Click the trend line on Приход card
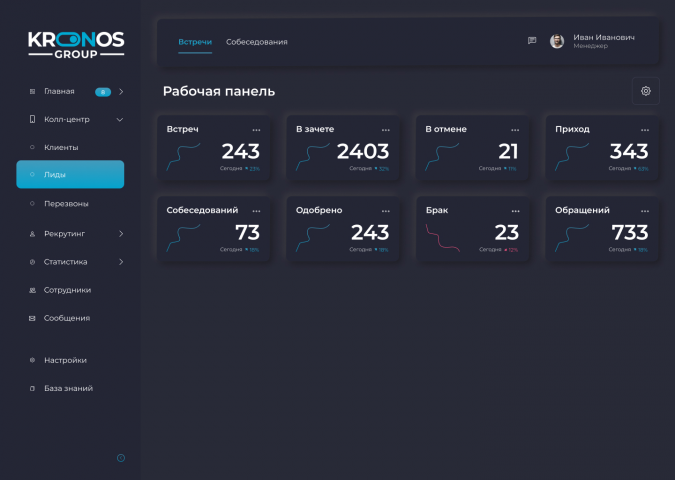The height and width of the screenshot is (480, 675). (x=572, y=157)
